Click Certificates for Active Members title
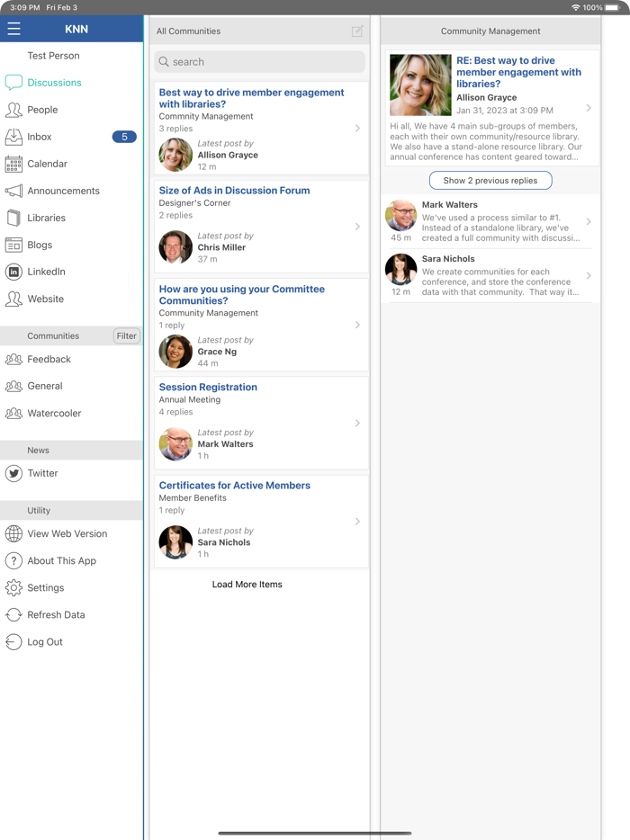This screenshot has width=630, height=840. coord(235,486)
